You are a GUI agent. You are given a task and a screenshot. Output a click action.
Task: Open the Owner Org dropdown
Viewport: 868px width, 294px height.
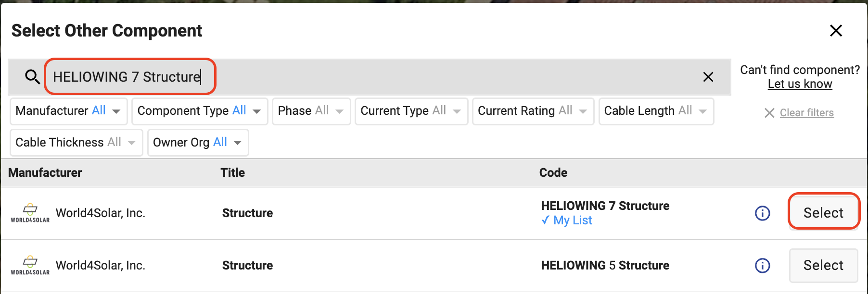tap(198, 143)
